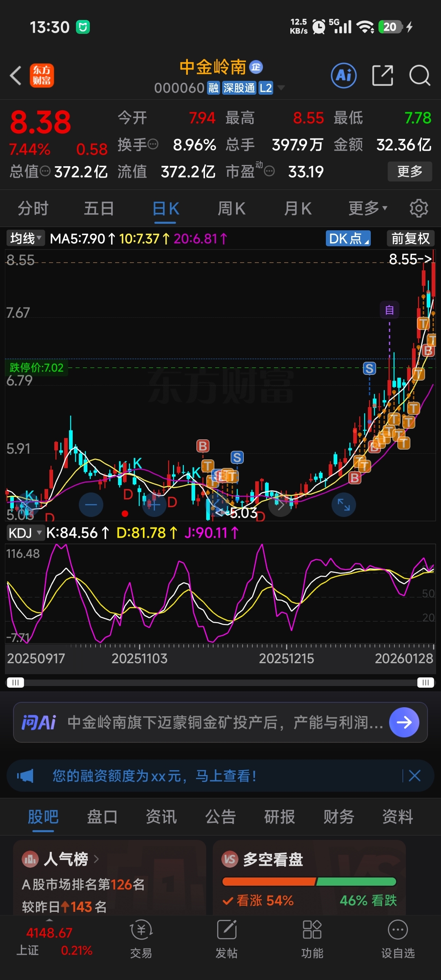Screen dimensions: 441x980
Task: Show 更多 quote details
Action: [410, 171]
